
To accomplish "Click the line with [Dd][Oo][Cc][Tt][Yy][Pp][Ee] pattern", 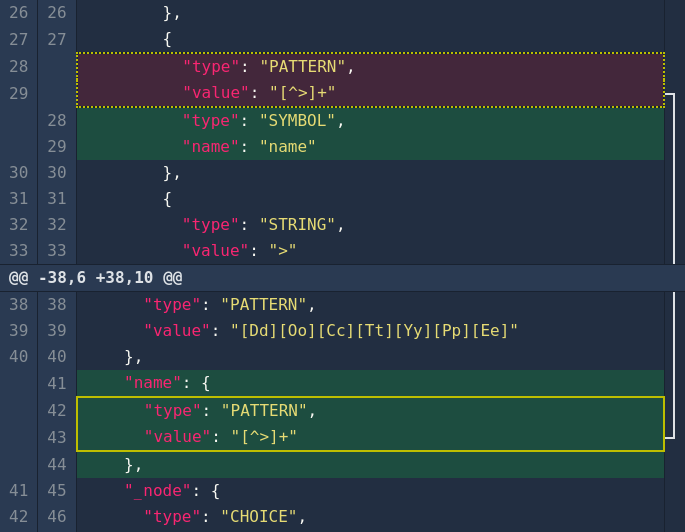I will (x=370, y=331).
